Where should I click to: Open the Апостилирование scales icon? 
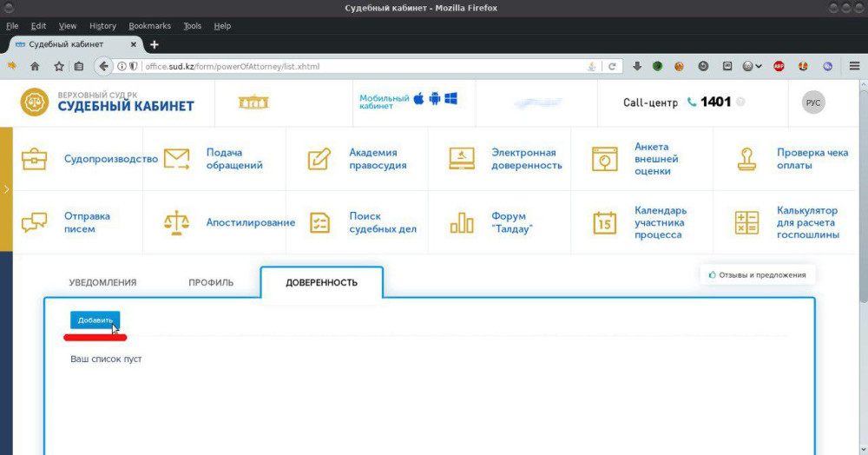pyautogui.click(x=177, y=222)
